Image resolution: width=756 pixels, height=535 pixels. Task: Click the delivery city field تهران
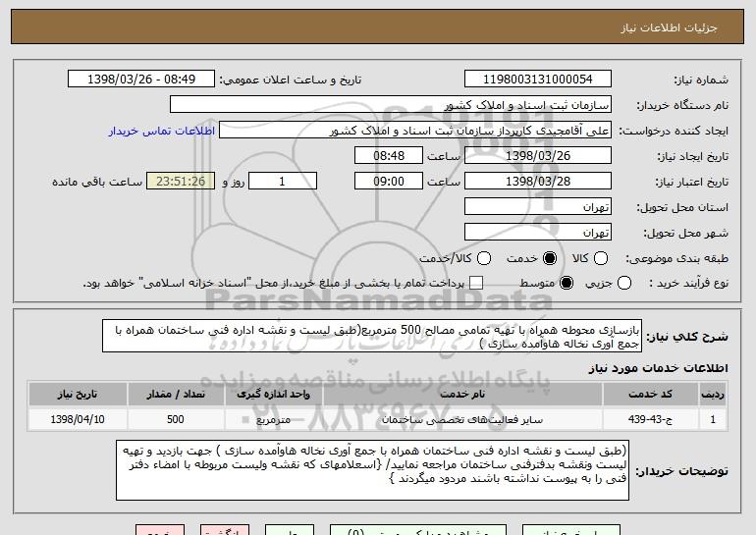pyautogui.click(x=538, y=233)
